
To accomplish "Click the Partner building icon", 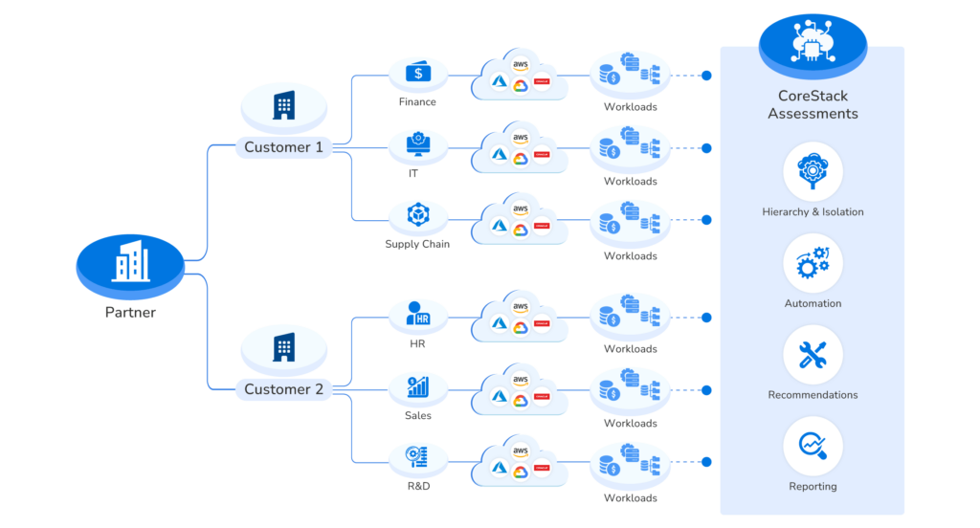I will click(x=130, y=262).
